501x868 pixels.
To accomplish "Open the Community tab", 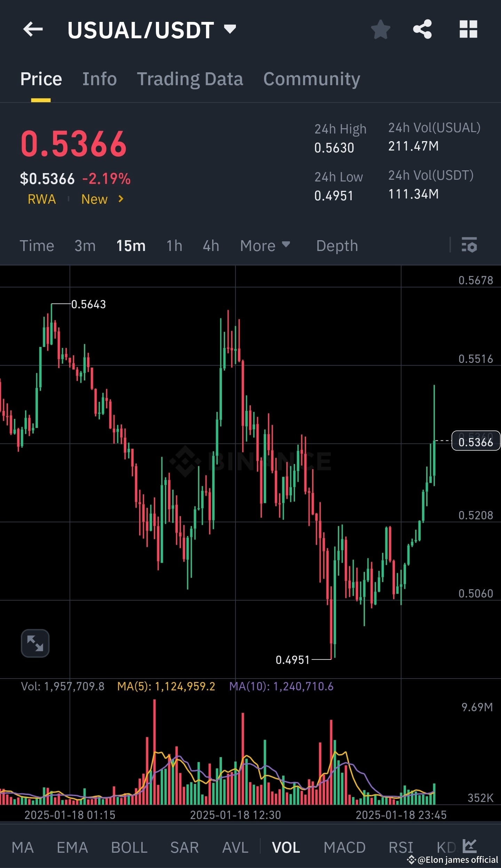I will pos(311,79).
